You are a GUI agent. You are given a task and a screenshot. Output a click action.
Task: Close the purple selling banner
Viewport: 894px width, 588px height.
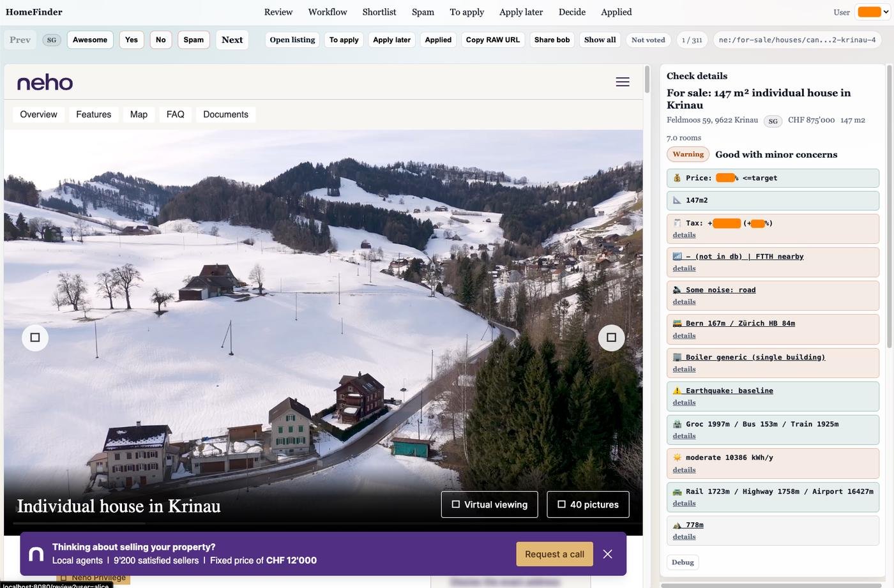coord(607,554)
